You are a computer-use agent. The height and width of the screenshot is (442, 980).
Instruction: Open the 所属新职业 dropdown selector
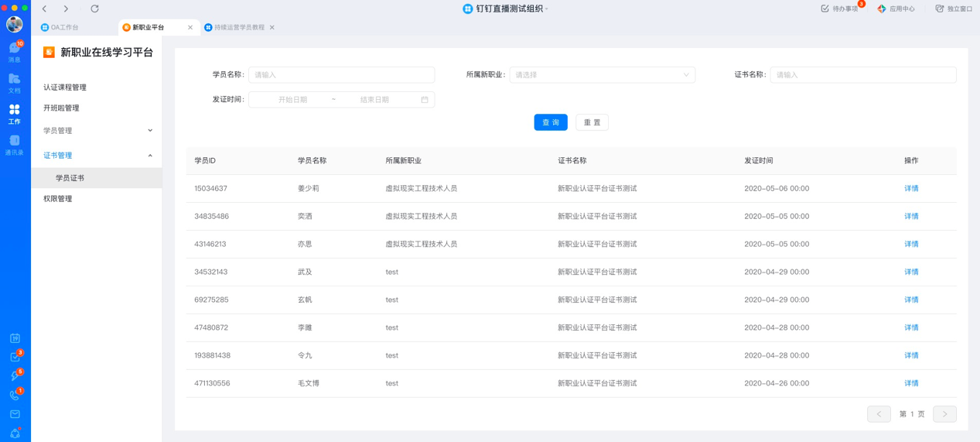coord(602,75)
